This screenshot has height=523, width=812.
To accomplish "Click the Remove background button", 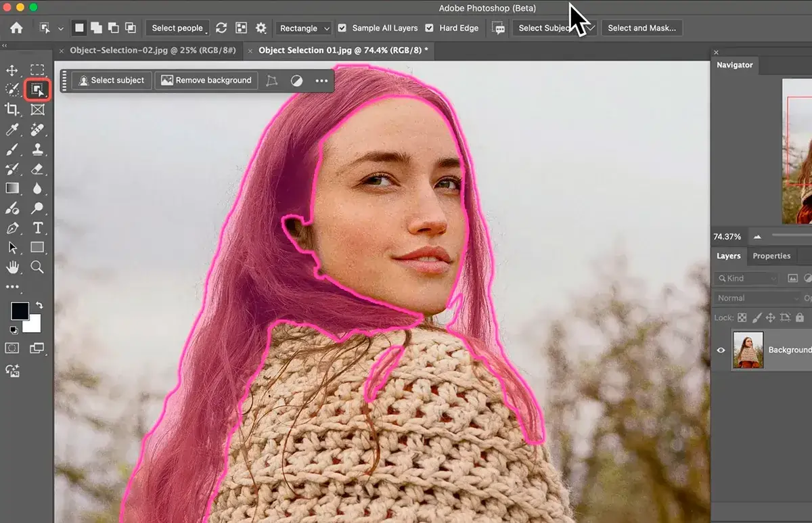I will click(x=206, y=81).
